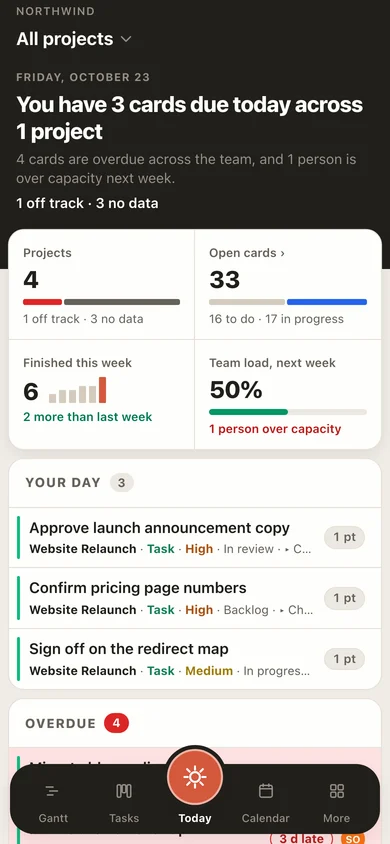Tap the Tasks board icon
This screenshot has height=844, width=390.
point(124,791)
